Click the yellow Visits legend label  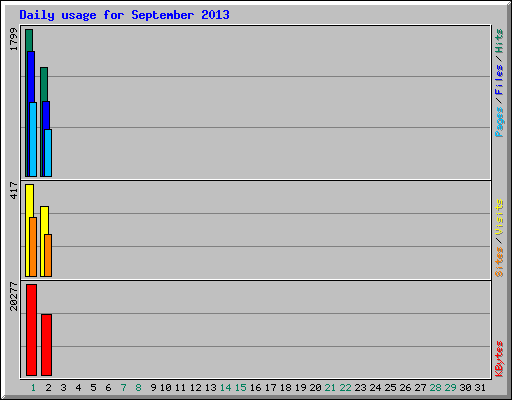point(499,217)
